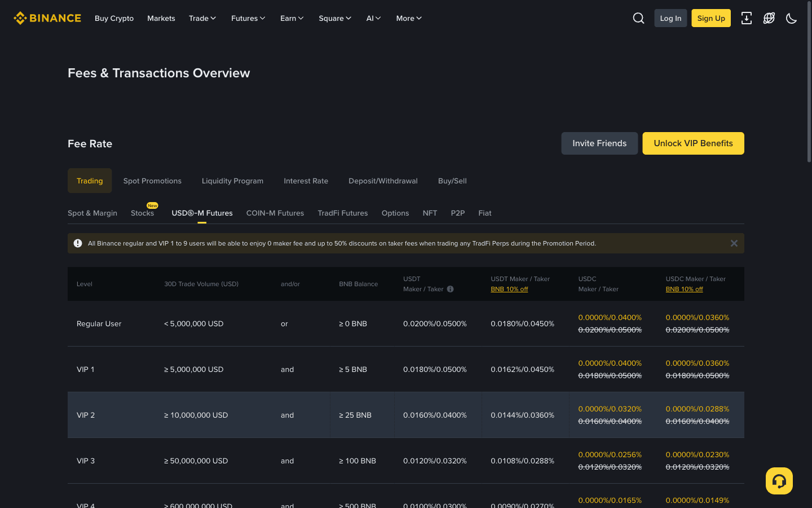Select the Stocks sub-tab
Image resolution: width=812 pixels, height=508 pixels.
pos(142,213)
